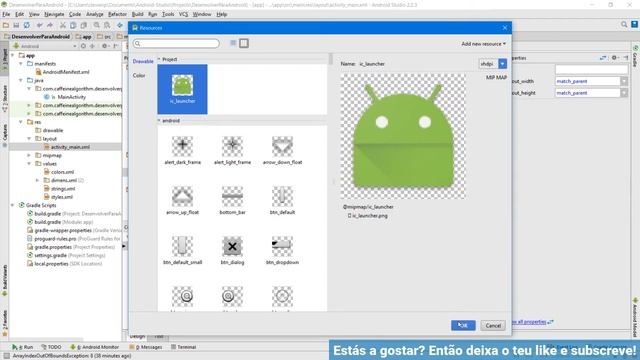Switch to the Design editor tab
The width and height of the screenshot is (640, 360).
(138, 336)
